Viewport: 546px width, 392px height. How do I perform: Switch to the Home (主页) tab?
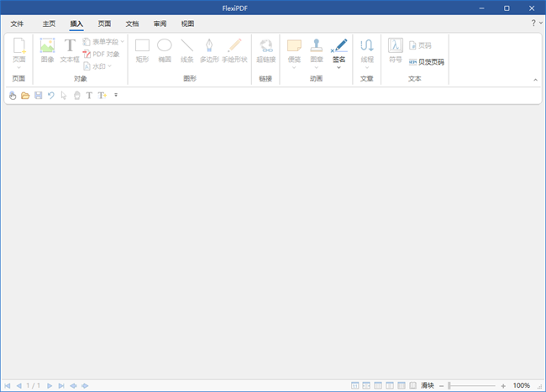click(49, 24)
